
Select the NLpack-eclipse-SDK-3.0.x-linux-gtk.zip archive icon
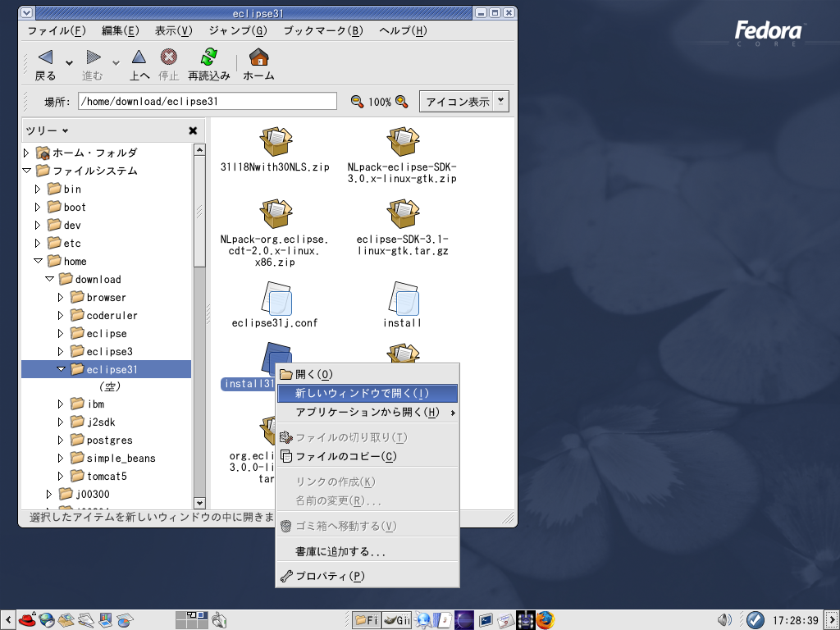403,141
